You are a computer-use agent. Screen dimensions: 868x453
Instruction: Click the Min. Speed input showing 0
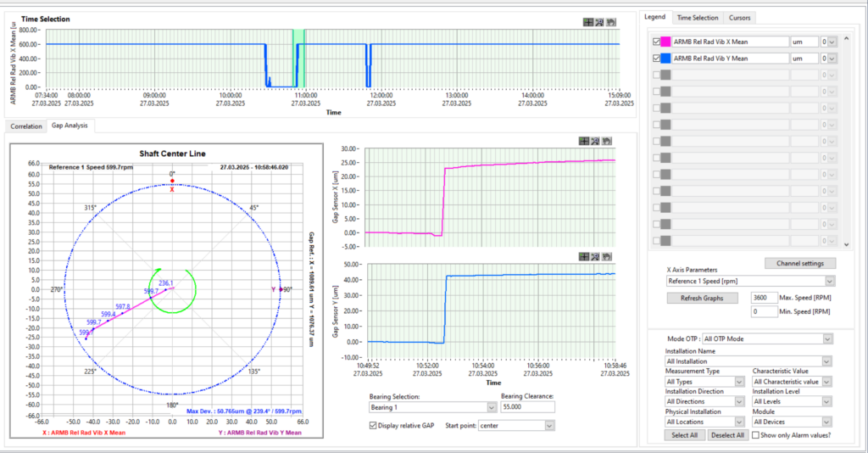pos(764,311)
